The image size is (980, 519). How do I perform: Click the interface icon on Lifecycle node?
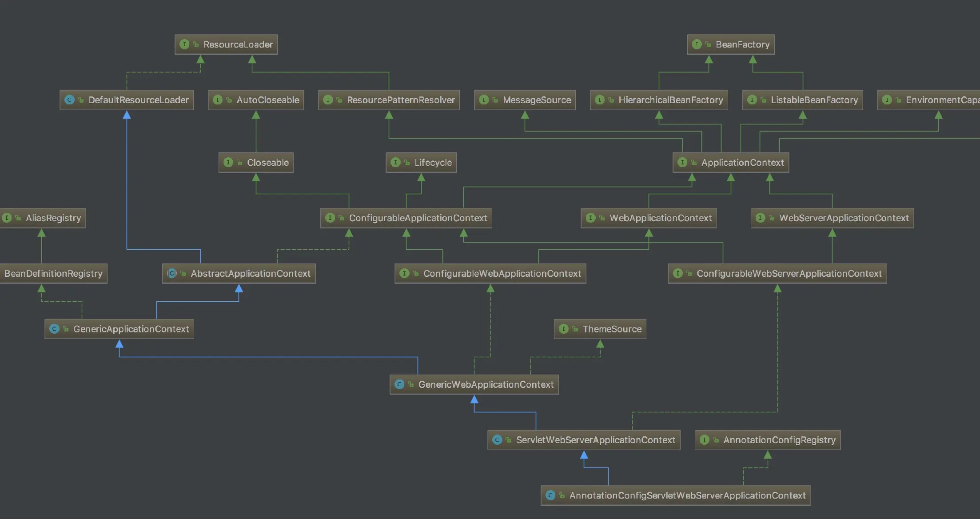395,162
